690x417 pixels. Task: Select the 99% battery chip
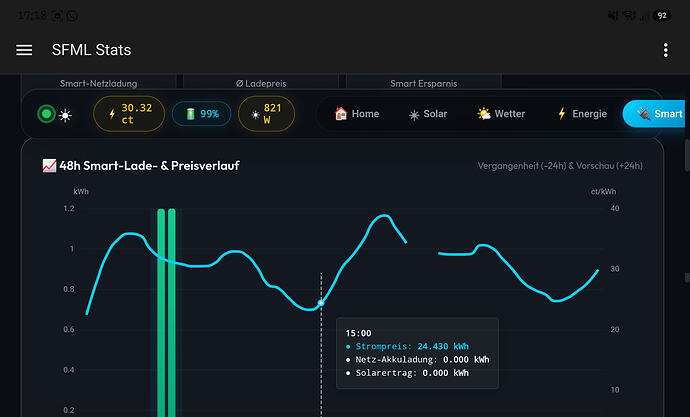(x=202, y=114)
